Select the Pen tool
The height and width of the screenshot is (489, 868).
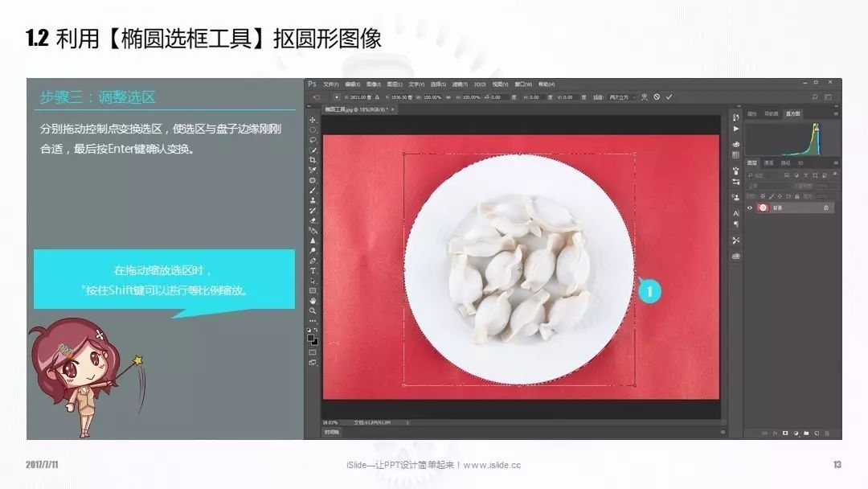click(313, 261)
